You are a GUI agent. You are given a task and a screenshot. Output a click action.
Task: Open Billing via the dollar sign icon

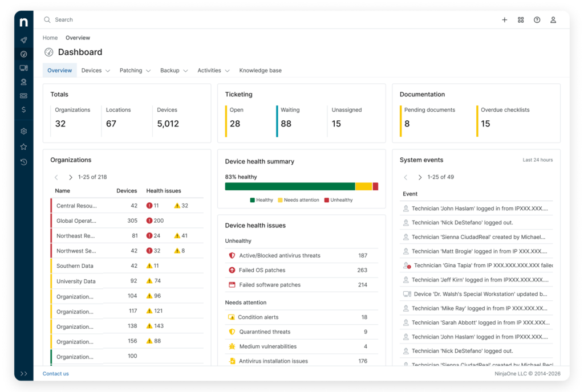tap(23, 109)
